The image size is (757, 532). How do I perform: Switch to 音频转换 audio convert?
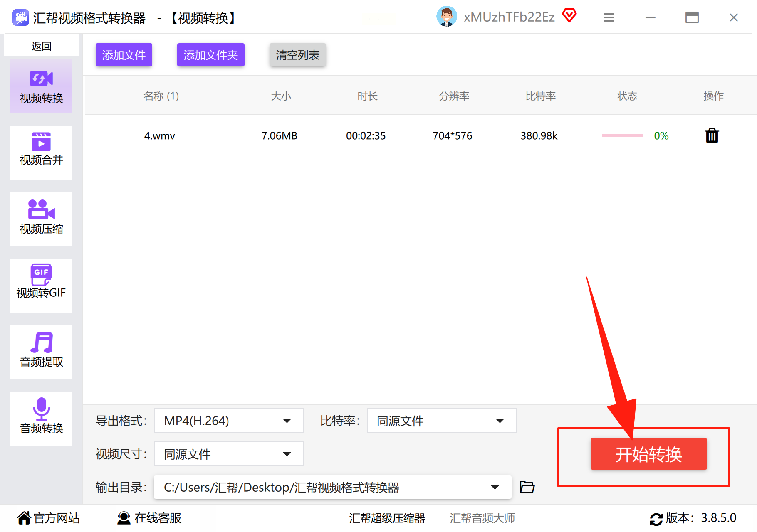point(41,419)
